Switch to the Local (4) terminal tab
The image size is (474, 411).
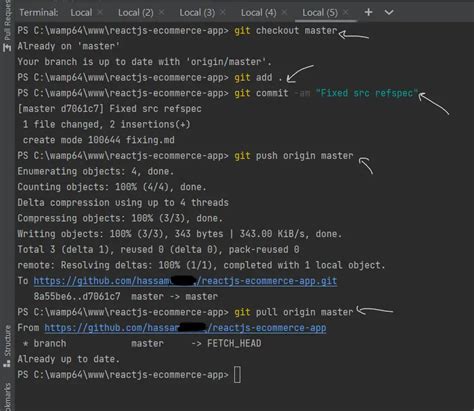[258, 13]
